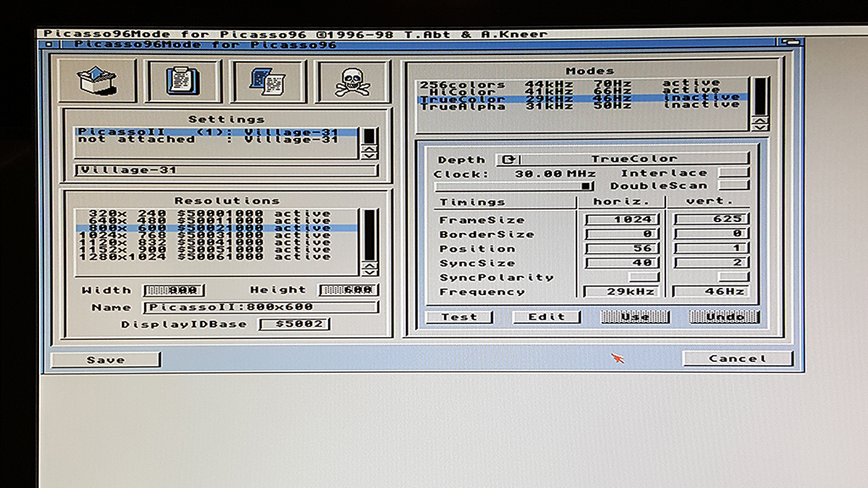Click the Save button
The image size is (868, 488).
(x=106, y=359)
